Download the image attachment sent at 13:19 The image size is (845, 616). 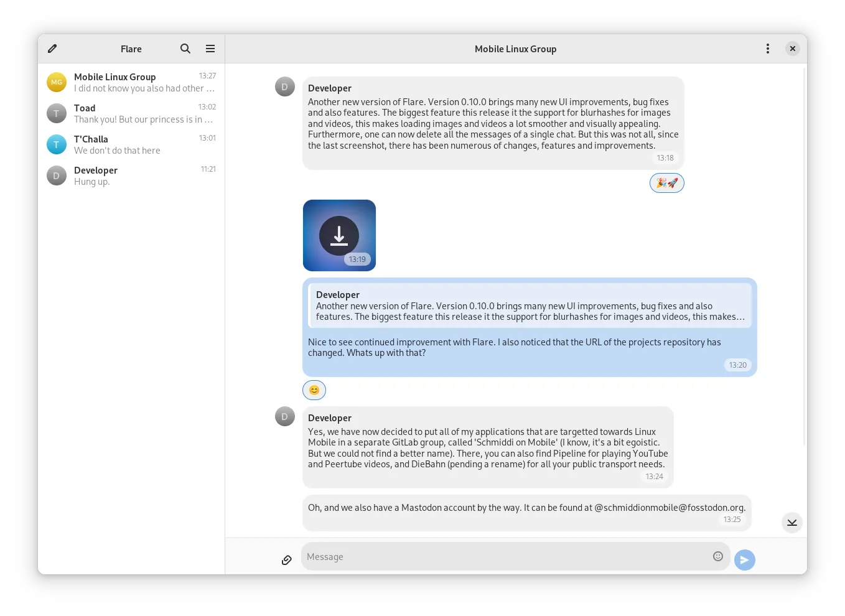pyautogui.click(x=339, y=236)
